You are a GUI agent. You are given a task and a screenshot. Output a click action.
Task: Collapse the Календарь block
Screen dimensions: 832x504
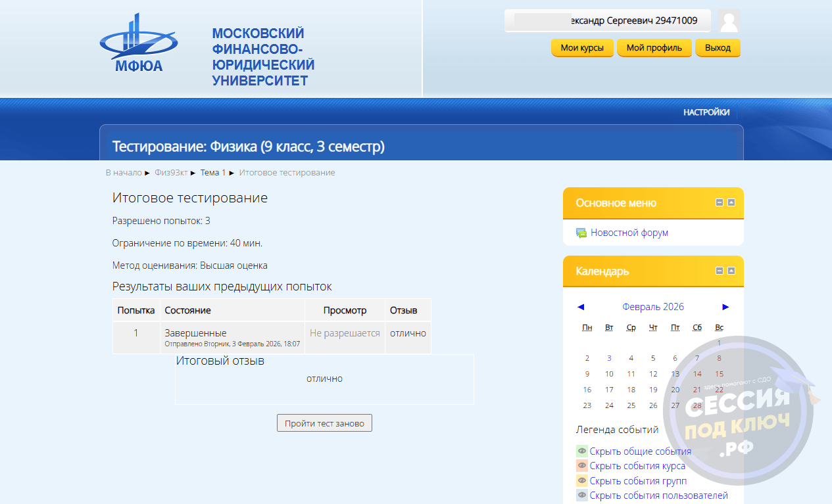pyautogui.click(x=720, y=271)
